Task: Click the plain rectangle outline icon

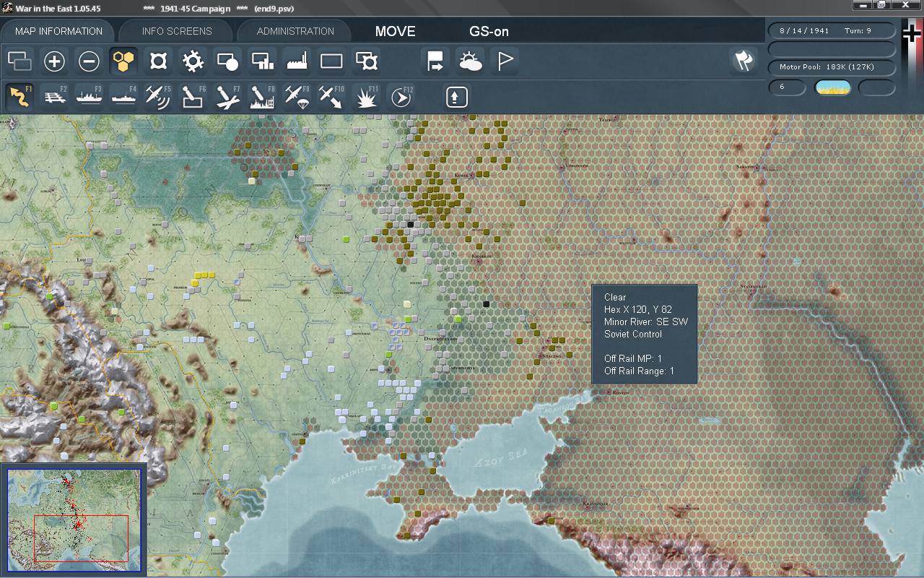Action: click(331, 61)
